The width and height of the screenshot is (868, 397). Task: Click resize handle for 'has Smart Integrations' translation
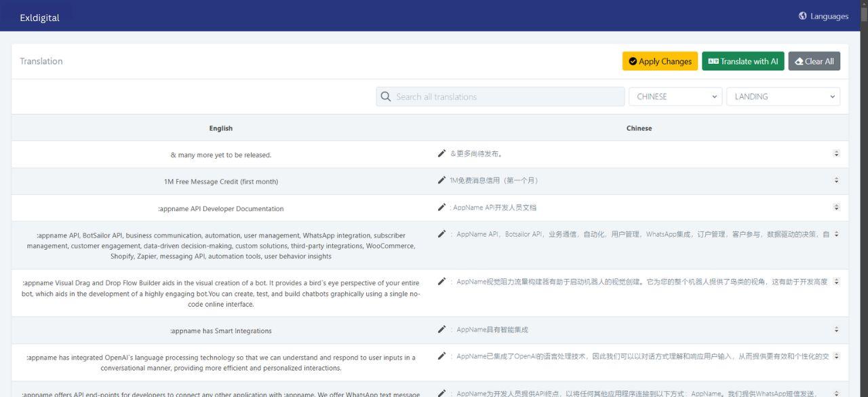coord(836,329)
